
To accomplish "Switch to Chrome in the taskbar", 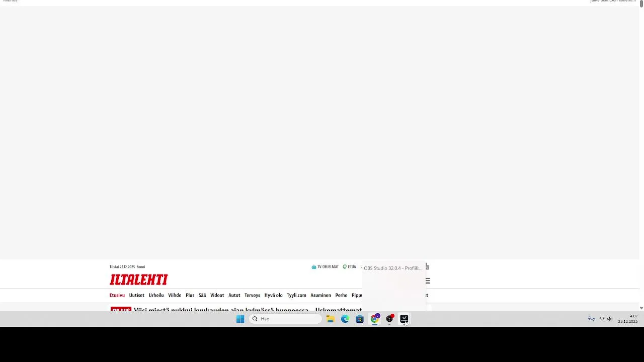I will pyautogui.click(x=374, y=319).
